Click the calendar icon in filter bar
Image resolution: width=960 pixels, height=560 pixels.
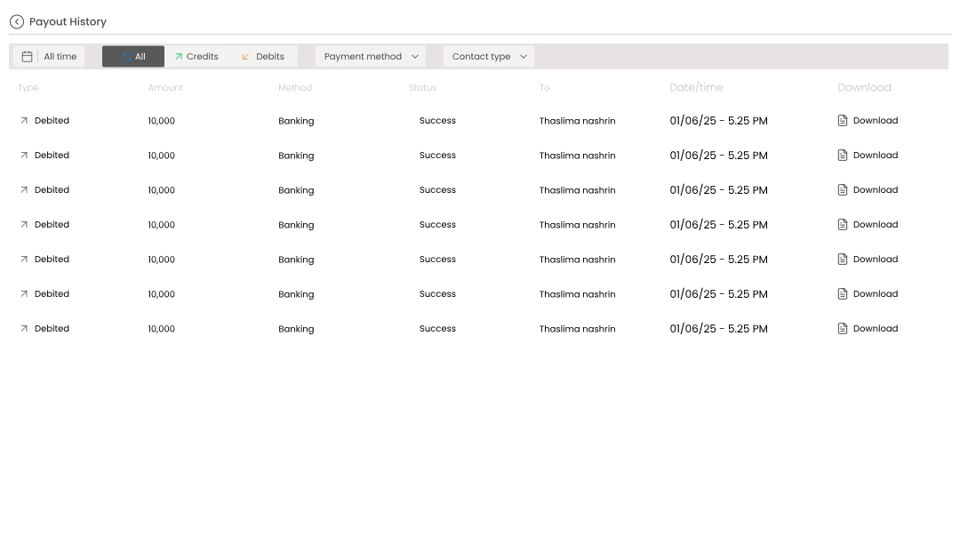pyautogui.click(x=28, y=57)
